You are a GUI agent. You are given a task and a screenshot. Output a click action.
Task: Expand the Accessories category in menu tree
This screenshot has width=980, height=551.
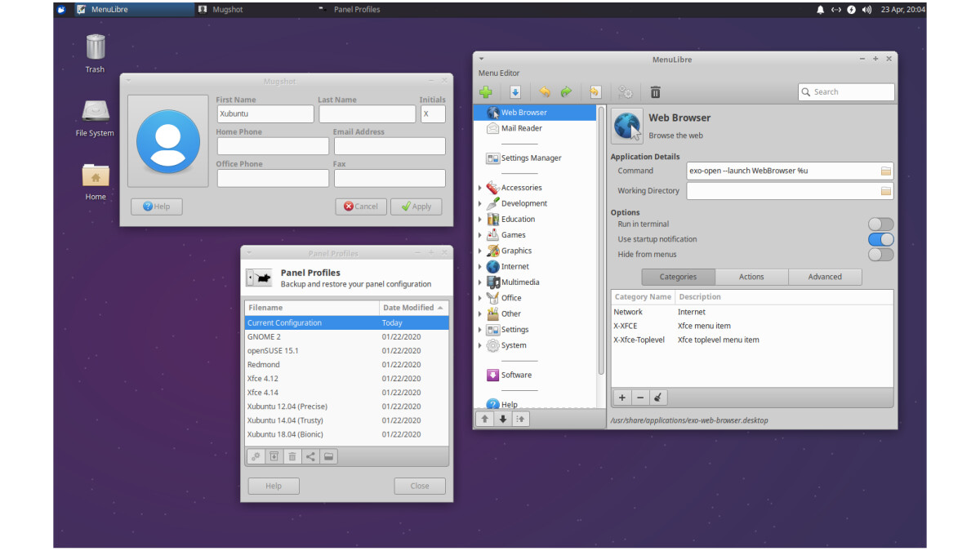480,188
